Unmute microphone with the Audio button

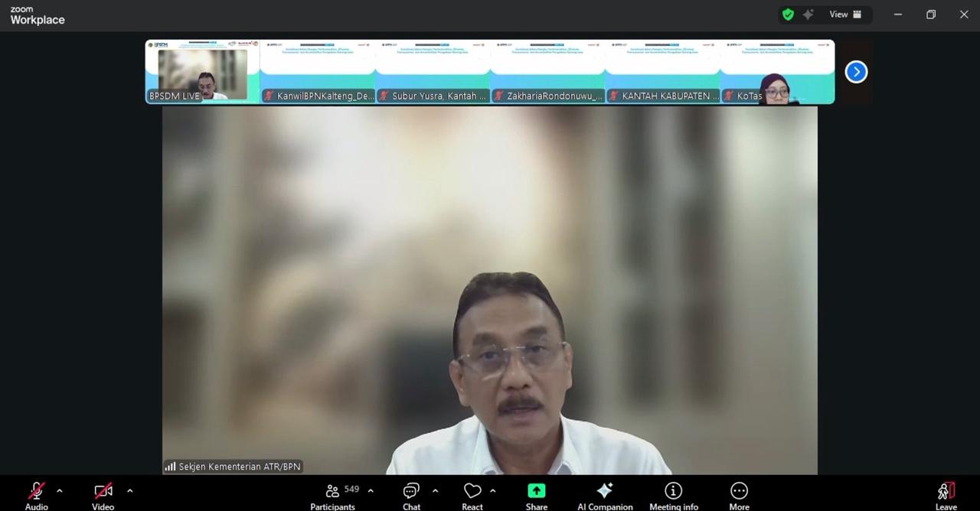[36, 493]
